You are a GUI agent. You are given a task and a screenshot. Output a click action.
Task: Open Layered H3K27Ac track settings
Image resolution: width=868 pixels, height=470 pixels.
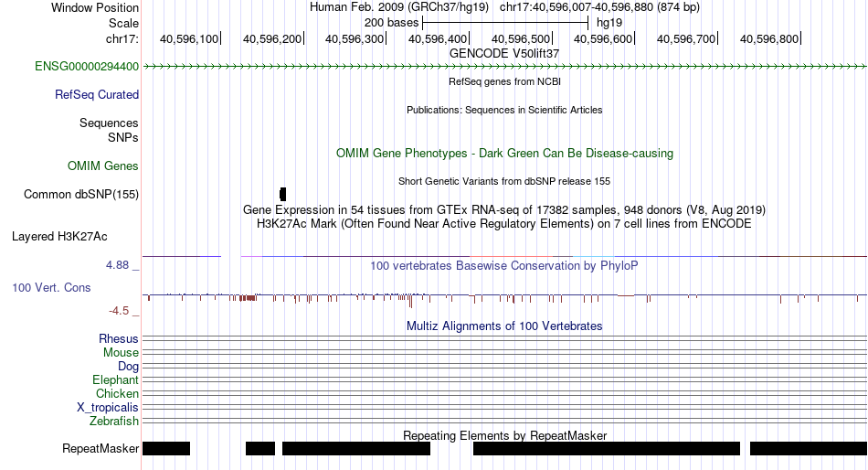click(x=59, y=237)
